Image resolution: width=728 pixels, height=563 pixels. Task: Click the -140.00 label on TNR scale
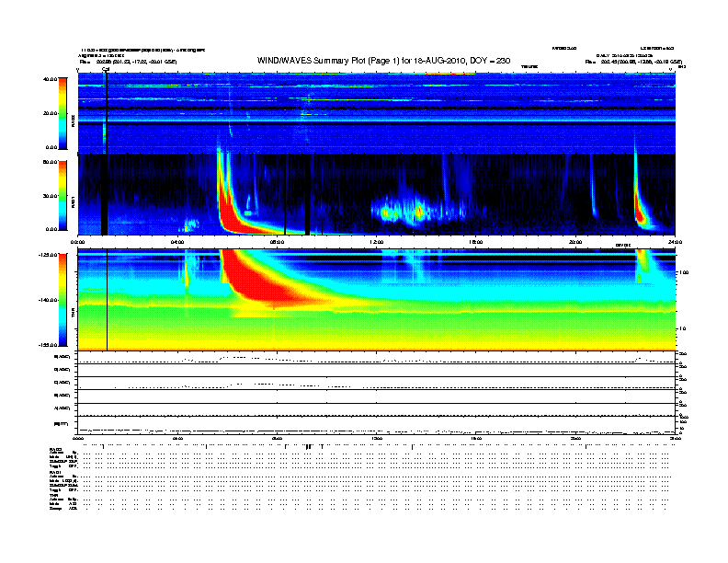coord(48,300)
